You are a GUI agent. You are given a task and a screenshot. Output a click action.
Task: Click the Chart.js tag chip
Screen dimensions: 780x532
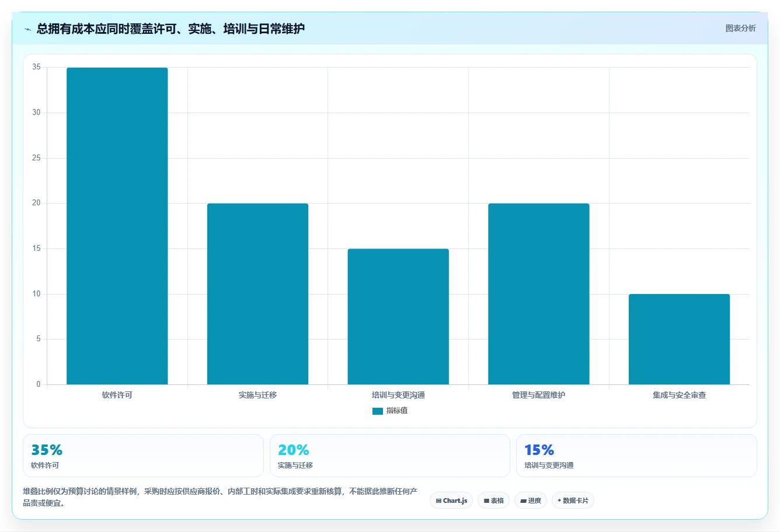pos(451,501)
